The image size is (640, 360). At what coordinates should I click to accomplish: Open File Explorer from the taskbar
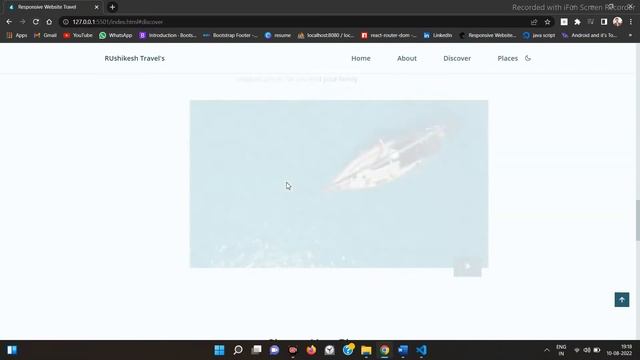366,350
